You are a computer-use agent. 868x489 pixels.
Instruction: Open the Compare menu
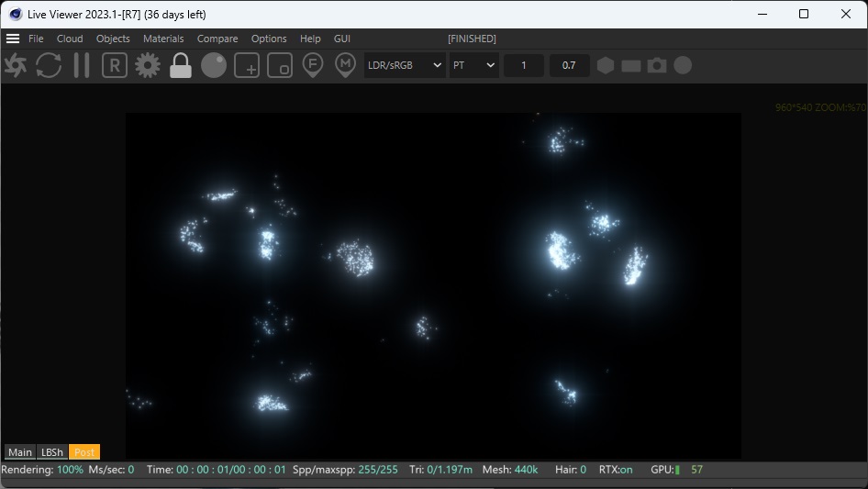click(x=217, y=39)
